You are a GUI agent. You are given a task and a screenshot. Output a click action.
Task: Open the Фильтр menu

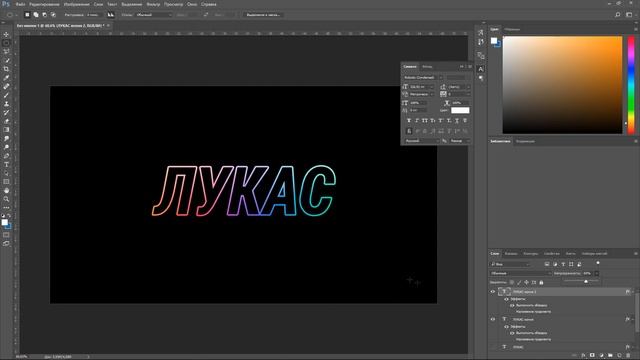click(153, 4)
